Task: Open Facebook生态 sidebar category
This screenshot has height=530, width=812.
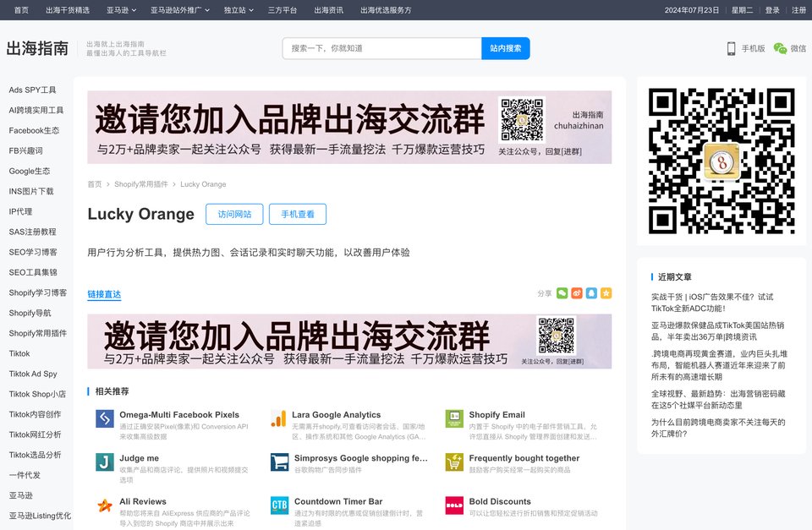Action: click(x=34, y=130)
